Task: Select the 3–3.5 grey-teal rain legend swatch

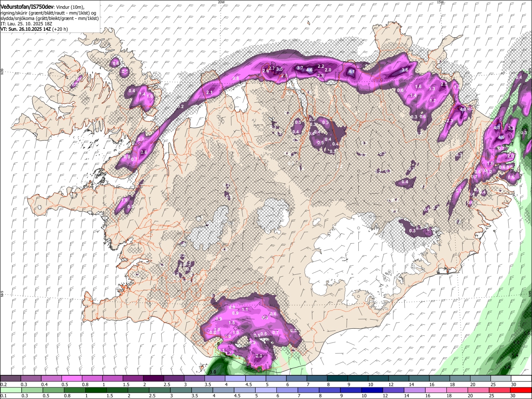Action: (181, 390)
